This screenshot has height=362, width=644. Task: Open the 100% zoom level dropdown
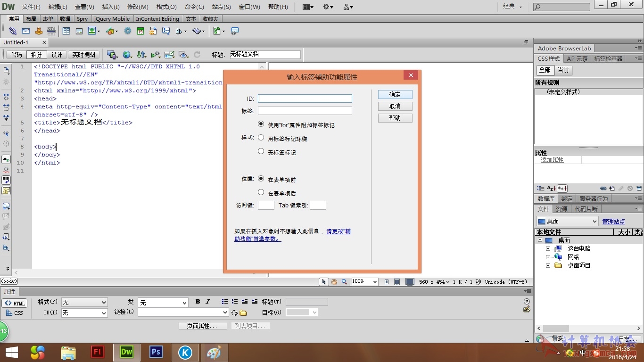click(365, 281)
